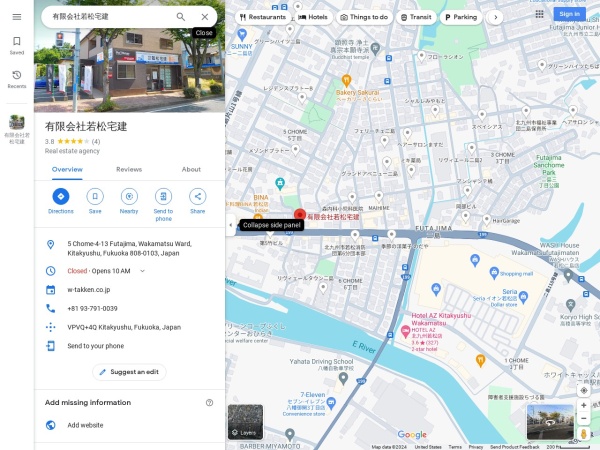Zoom out with the minus button
600x450 pixels.
point(584,419)
